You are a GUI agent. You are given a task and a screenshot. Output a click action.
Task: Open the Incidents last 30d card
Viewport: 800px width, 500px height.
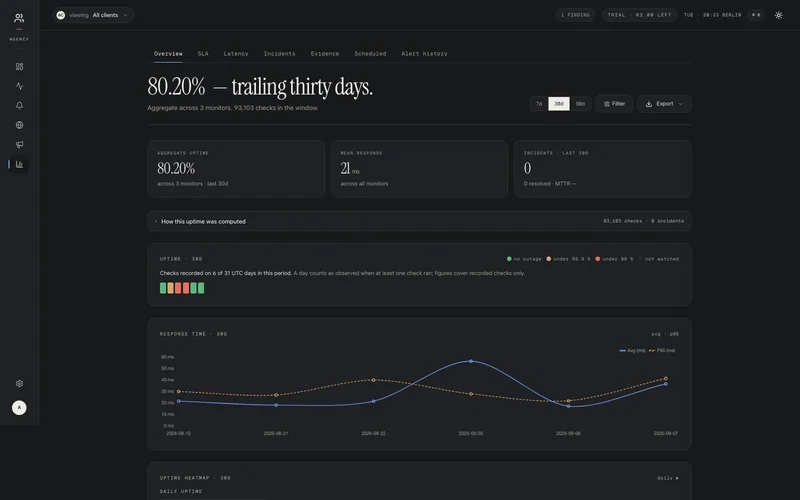click(603, 169)
